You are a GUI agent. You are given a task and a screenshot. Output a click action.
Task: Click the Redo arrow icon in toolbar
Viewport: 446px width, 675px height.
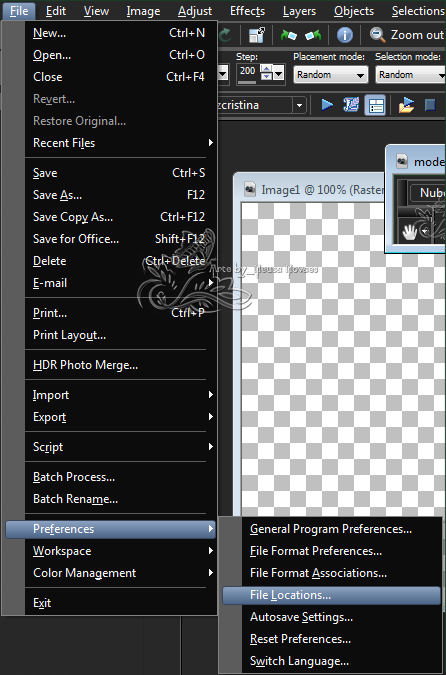pyautogui.click(x=225, y=35)
